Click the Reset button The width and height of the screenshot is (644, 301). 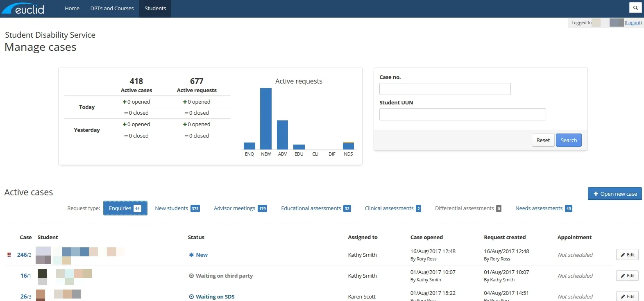tap(543, 140)
